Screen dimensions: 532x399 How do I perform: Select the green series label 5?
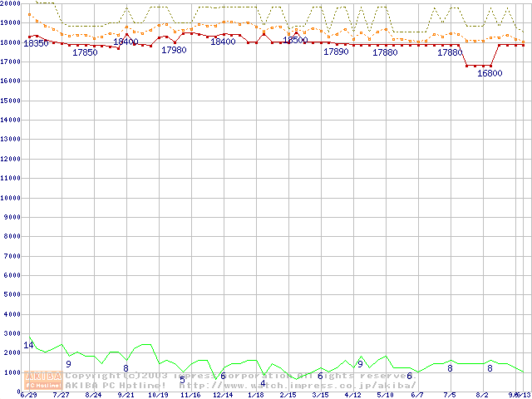[x=182, y=380]
